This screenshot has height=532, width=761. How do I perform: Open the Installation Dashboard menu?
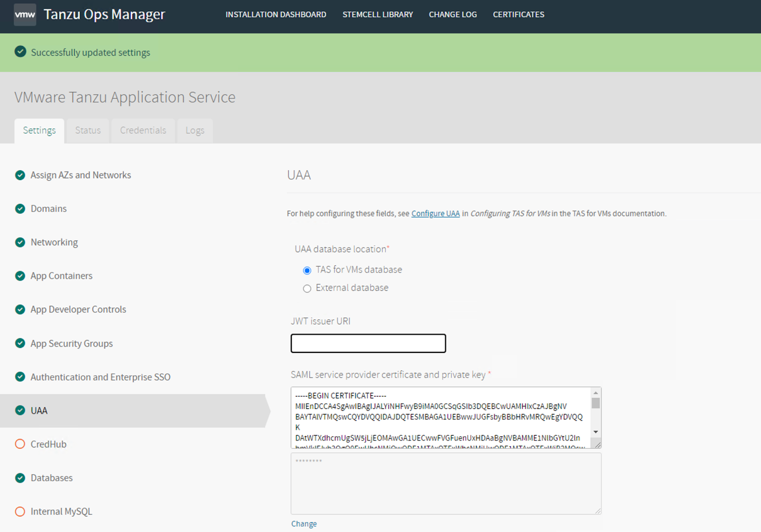tap(276, 15)
